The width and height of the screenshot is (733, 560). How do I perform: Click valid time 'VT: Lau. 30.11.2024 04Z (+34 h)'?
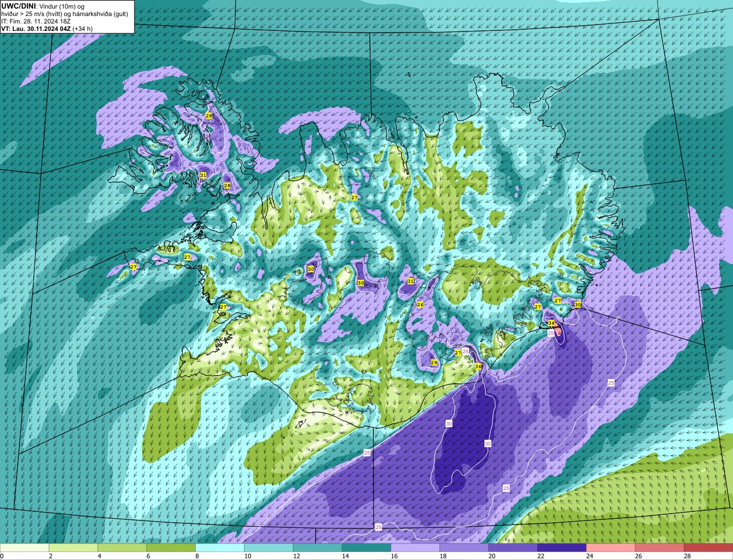pos(47,29)
